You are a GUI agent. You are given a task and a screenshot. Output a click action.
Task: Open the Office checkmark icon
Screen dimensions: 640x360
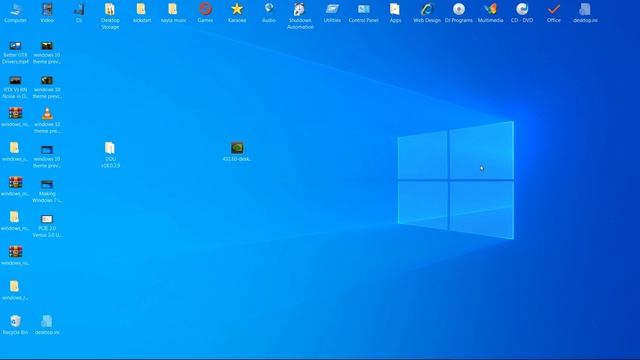pyautogui.click(x=553, y=12)
